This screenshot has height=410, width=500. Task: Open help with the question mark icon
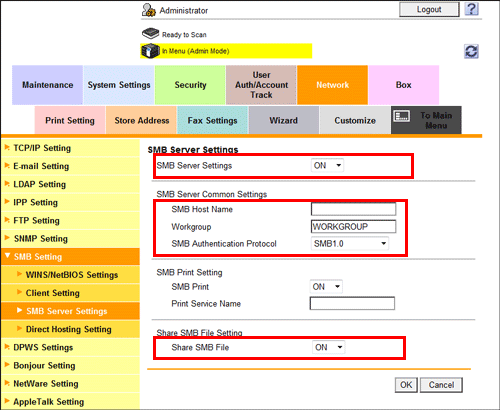click(x=471, y=9)
